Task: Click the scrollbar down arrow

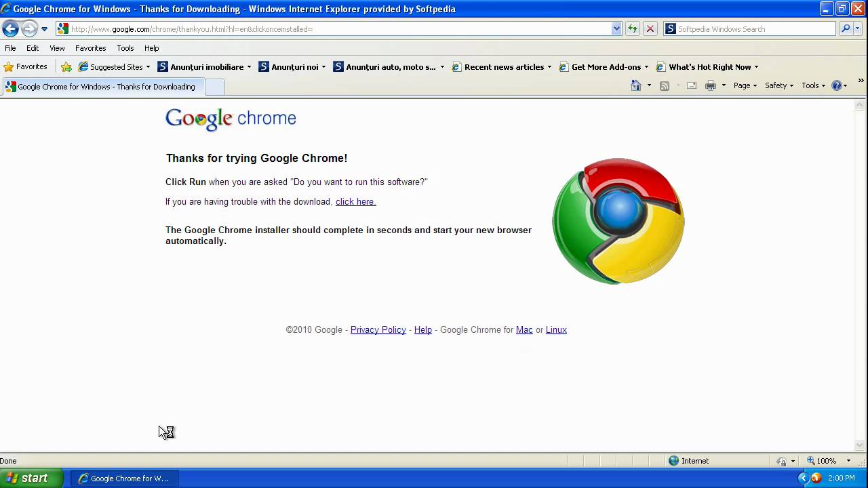Action: 860,445
